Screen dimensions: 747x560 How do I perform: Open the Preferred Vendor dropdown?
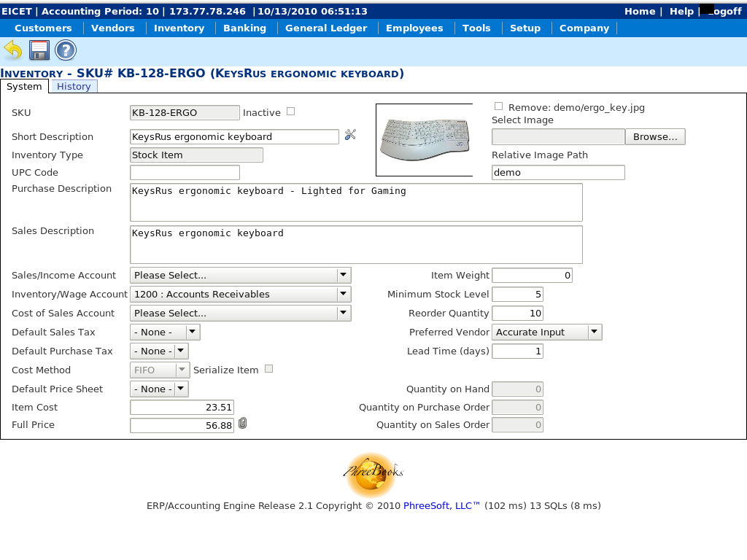pos(547,332)
